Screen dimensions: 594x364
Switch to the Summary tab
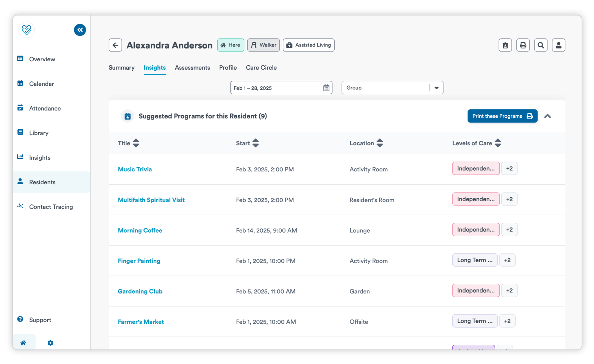click(x=122, y=68)
